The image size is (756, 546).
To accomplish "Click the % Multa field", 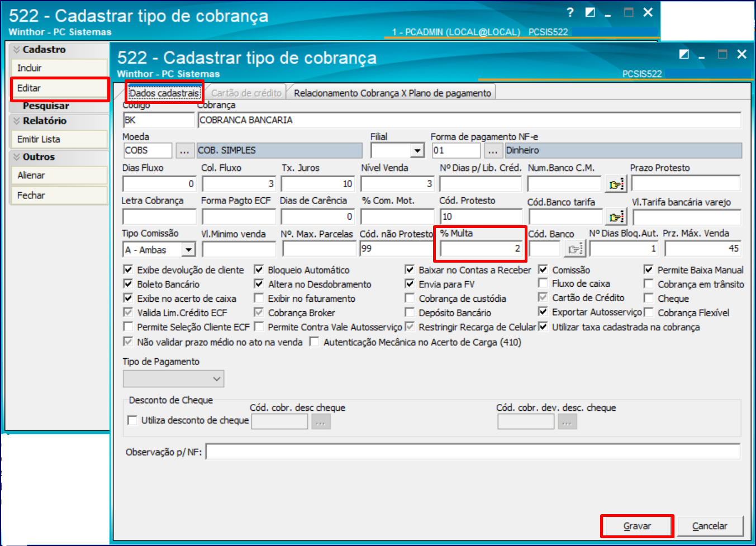I will [x=481, y=249].
